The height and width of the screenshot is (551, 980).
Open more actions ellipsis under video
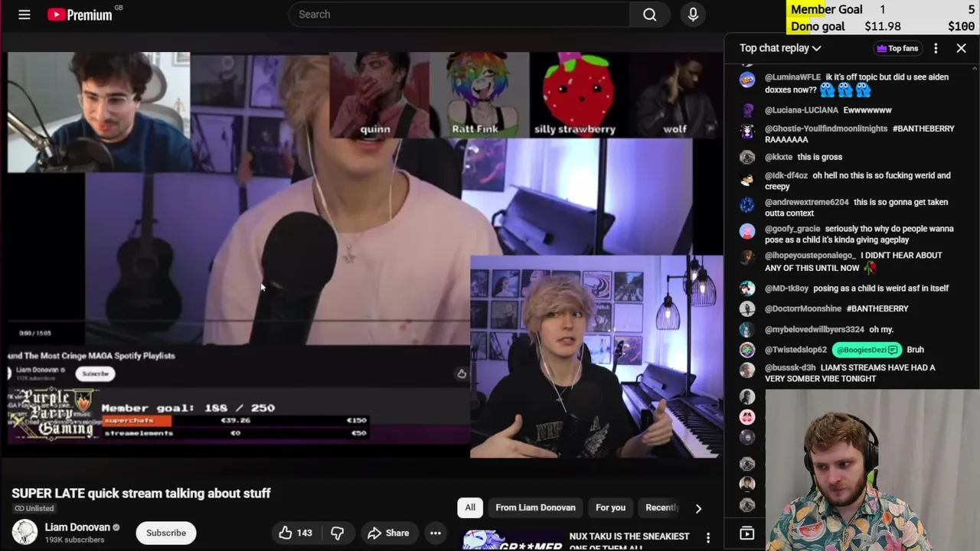pos(435,533)
